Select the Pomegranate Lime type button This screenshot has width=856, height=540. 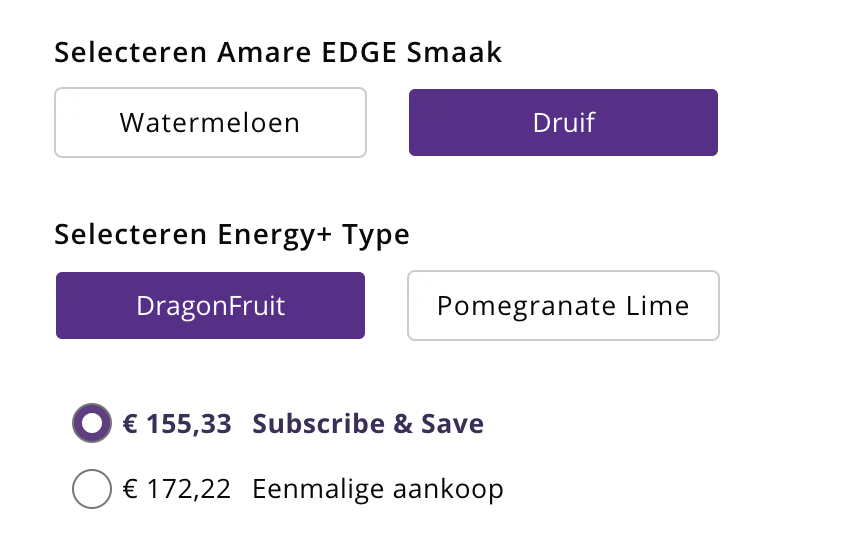click(563, 306)
